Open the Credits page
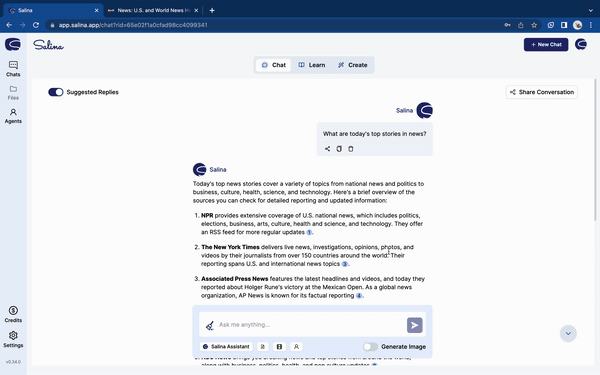Viewport: 600px width, 375px height. (13, 314)
